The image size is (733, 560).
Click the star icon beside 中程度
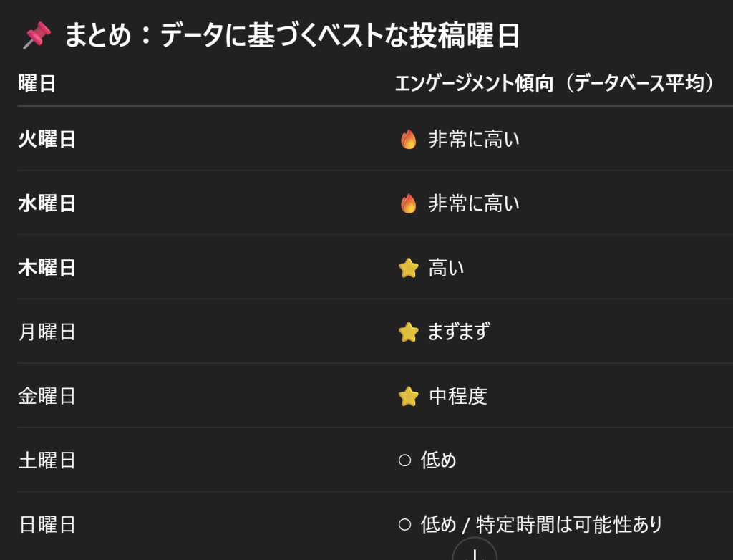pos(408,396)
